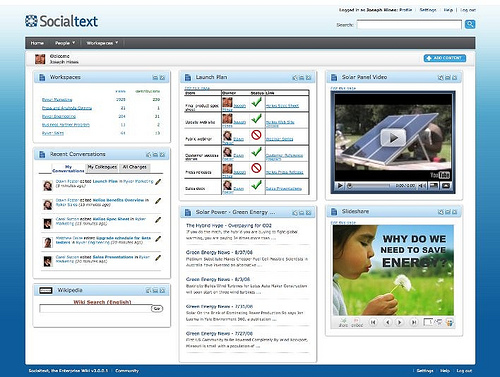Image resolution: width=500 pixels, height=377 pixels.
Task: Open The Hybrid Hype article headline
Action: [x=229, y=225]
